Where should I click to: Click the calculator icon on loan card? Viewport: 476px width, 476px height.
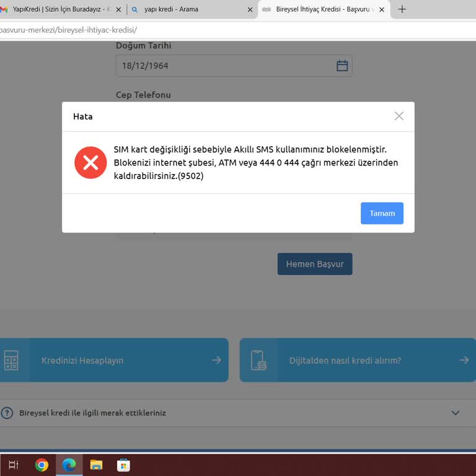click(11, 360)
